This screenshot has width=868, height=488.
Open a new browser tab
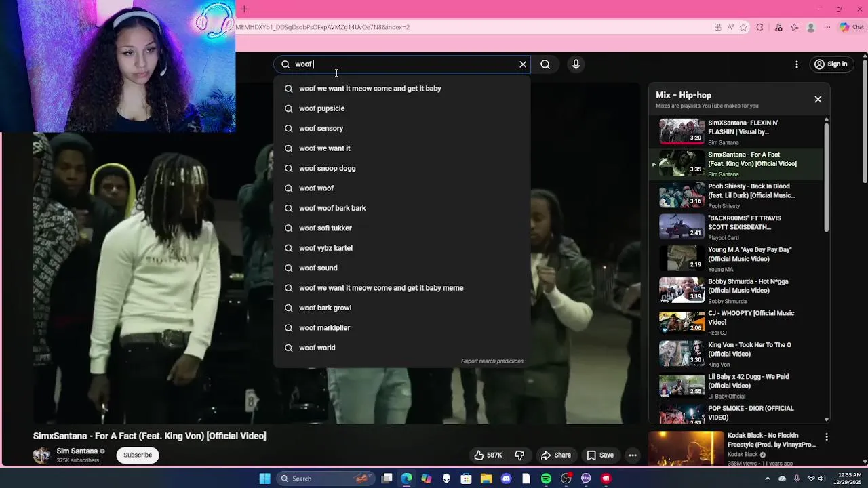coord(244,9)
